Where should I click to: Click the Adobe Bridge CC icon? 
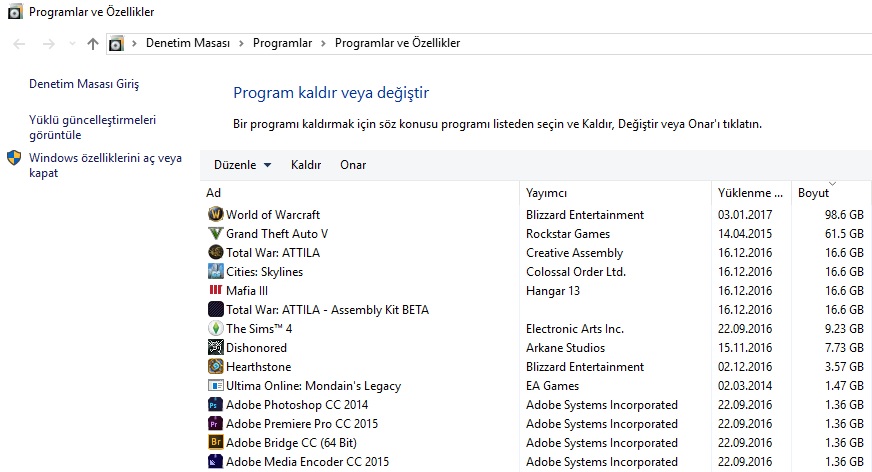click(x=215, y=442)
